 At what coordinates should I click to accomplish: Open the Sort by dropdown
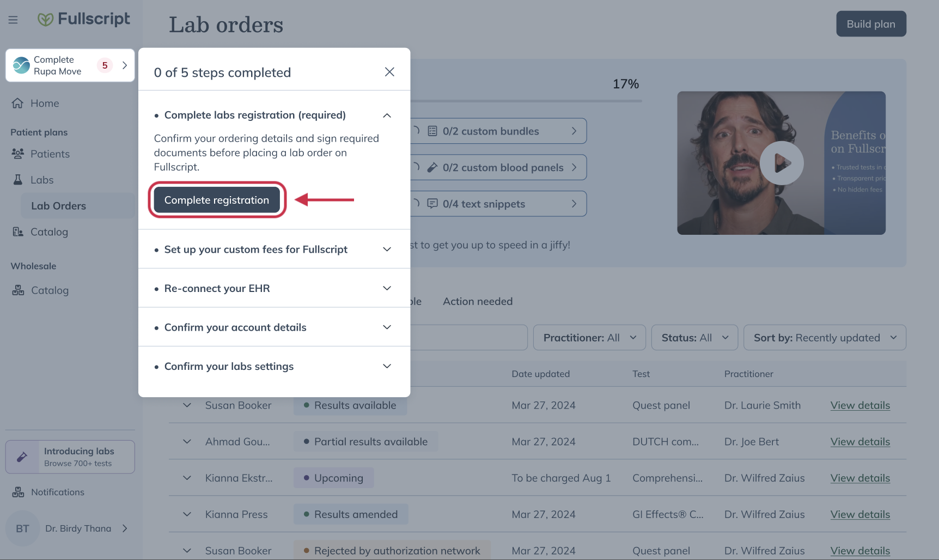[x=824, y=337]
